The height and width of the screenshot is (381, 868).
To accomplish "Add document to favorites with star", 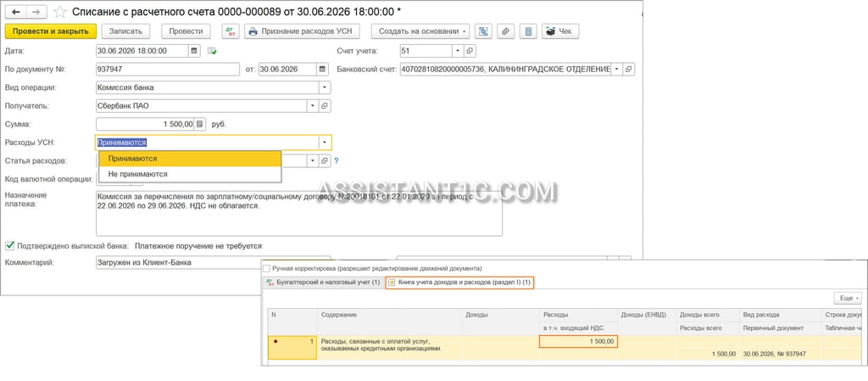I will point(60,12).
